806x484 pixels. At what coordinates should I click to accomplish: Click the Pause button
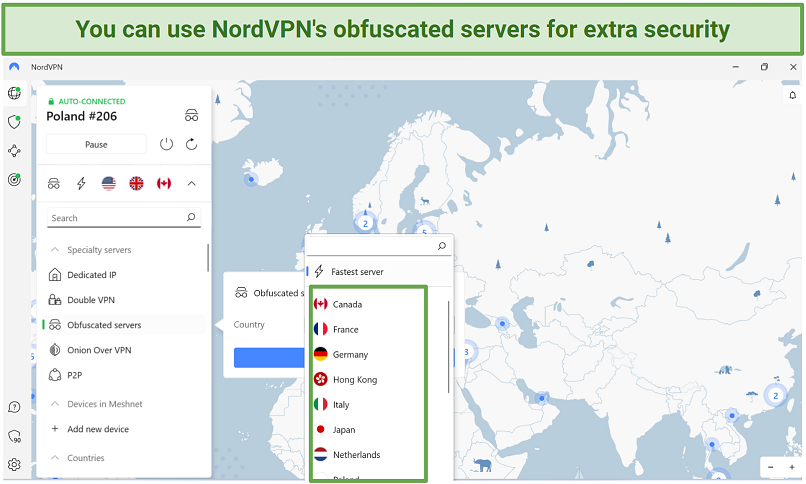96,144
